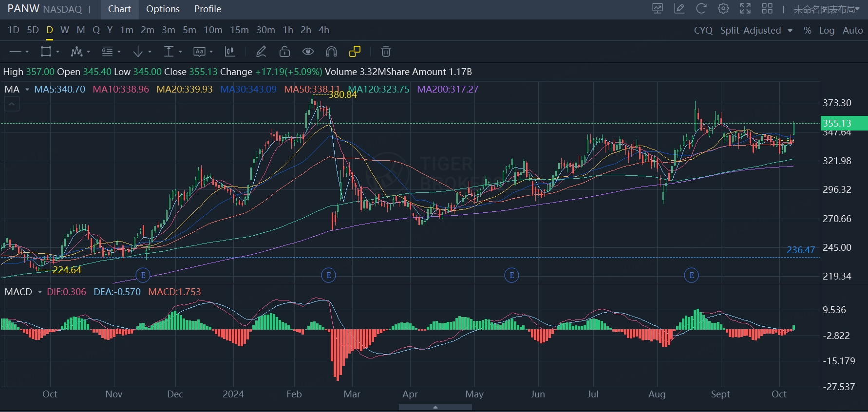Expand the Fibonacci tool options

point(119,52)
